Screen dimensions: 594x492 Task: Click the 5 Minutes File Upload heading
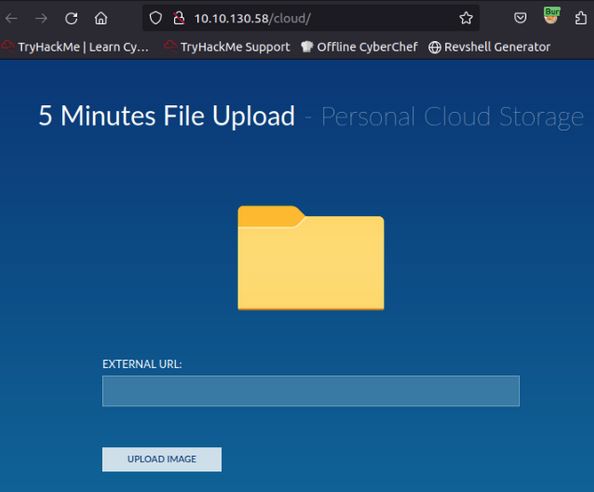167,116
